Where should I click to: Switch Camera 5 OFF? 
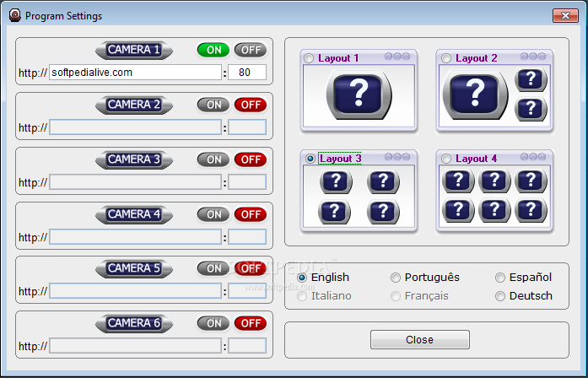pyautogui.click(x=251, y=268)
